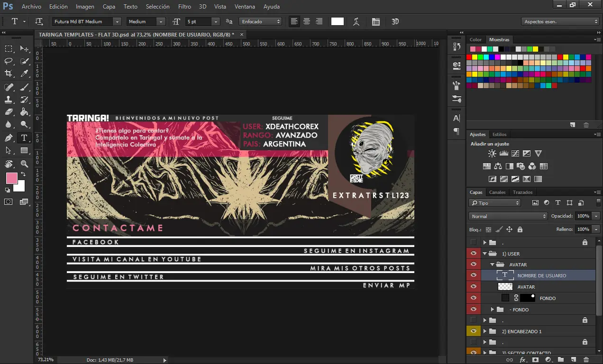Click the 3D button in options bar

395,21
